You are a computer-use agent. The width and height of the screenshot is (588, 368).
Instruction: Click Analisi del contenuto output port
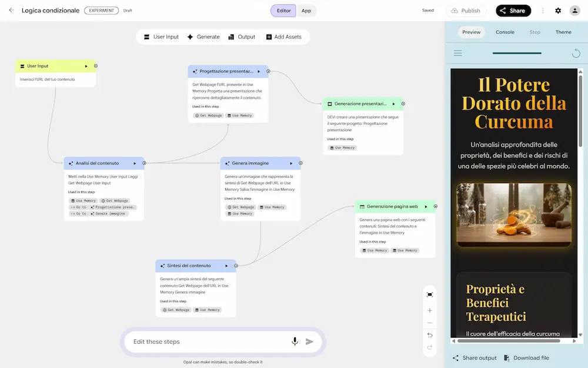pos(144,163)
